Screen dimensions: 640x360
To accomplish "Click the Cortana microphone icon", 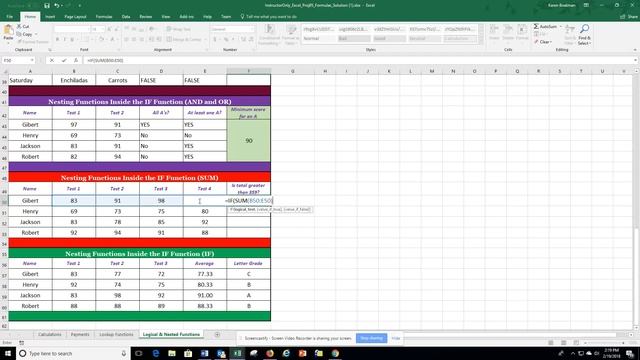I will pyautogui.click(x=124, y=353).
